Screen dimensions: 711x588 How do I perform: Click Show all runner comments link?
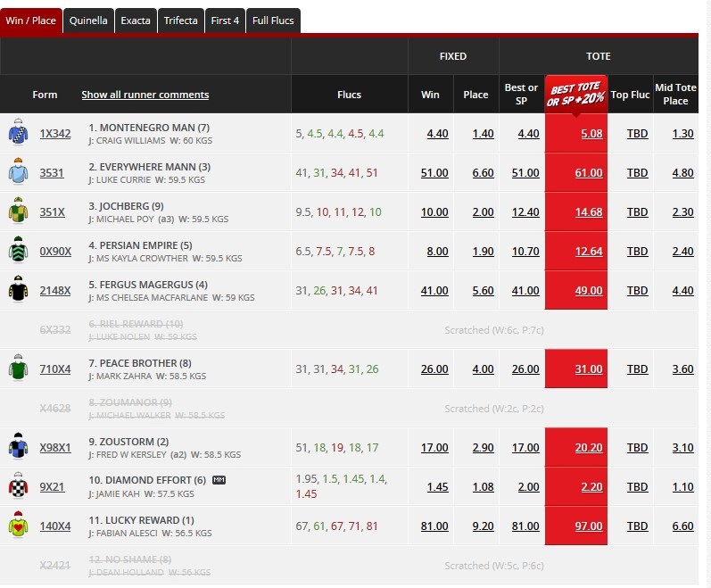[145, 95]
